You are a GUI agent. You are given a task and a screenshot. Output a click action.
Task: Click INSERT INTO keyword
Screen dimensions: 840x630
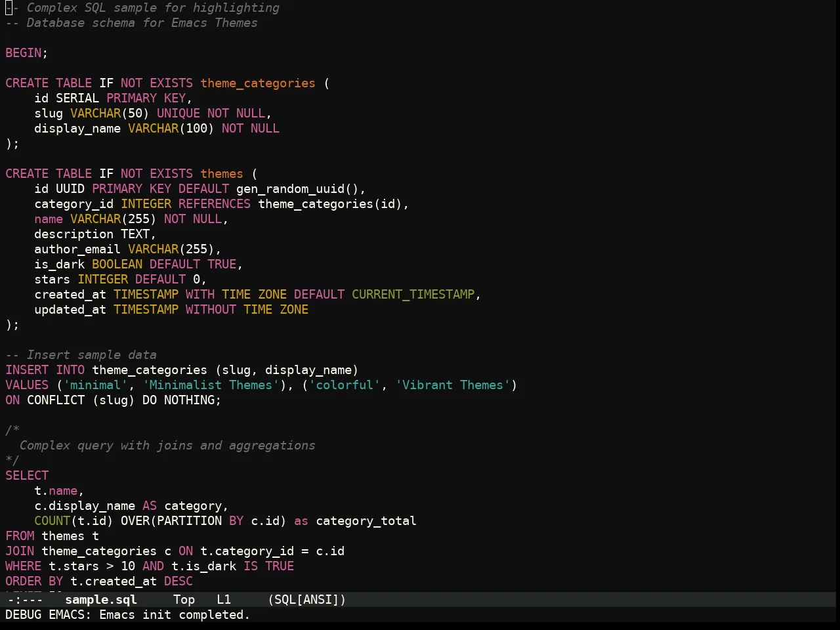[x=45, y=370]
